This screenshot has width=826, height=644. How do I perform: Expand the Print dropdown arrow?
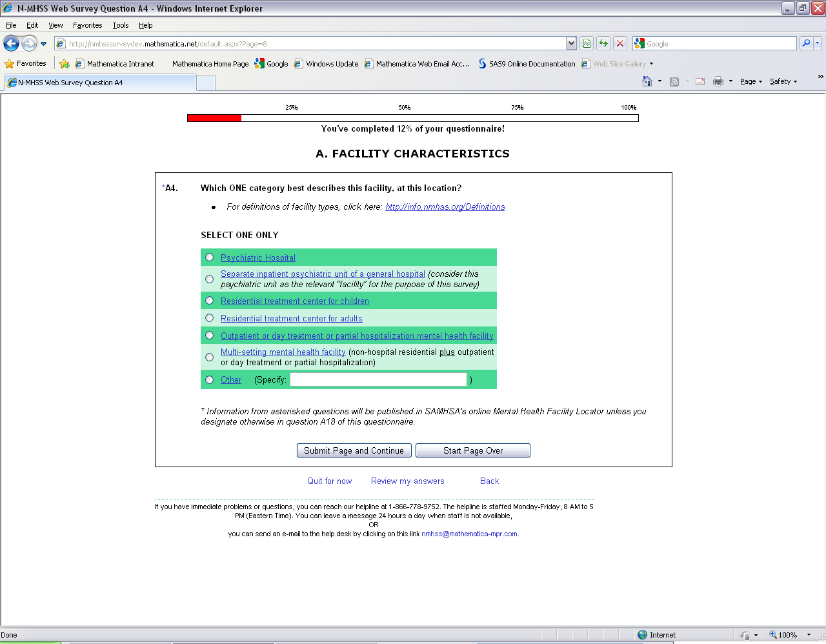pyautogui.click(x=730, y=81)
